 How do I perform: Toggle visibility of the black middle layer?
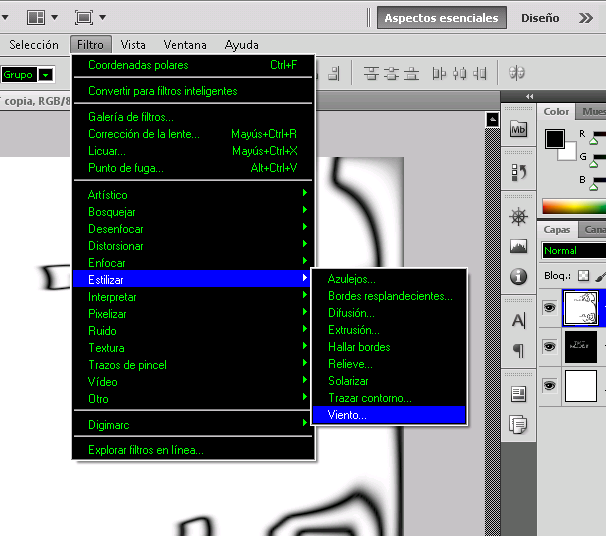pyautogui.click(x=550, y=347)
